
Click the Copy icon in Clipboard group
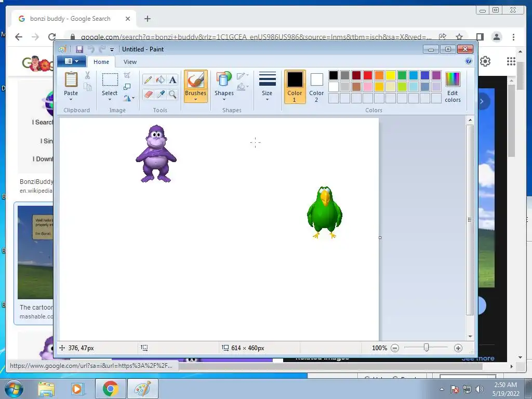[87, 87]
